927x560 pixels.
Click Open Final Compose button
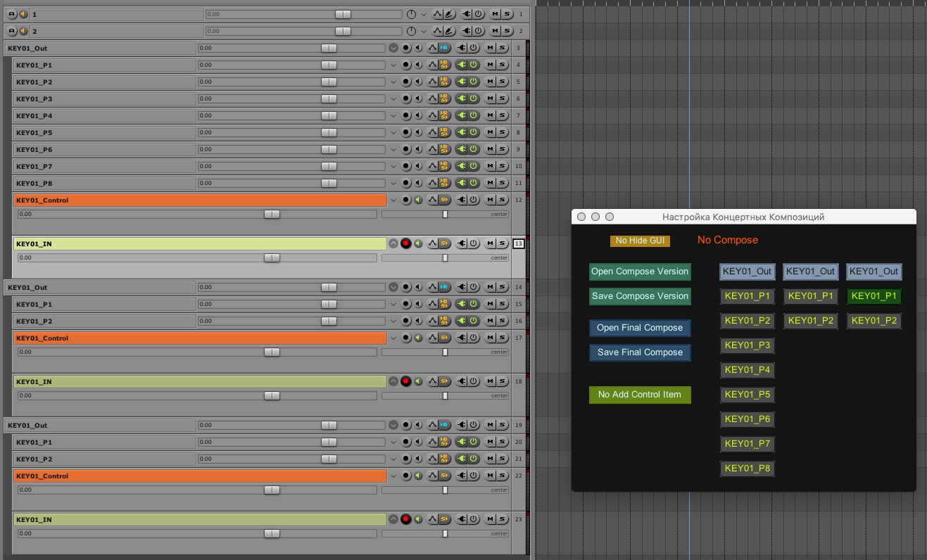pyautogui.click(x=640, y=328)
